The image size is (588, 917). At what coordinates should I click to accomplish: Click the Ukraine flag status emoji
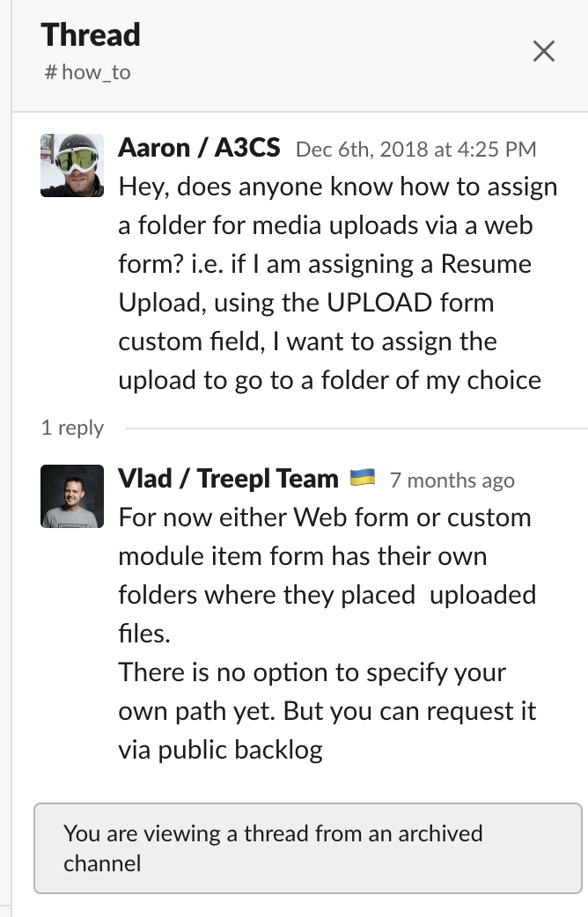click(x=362, y=478)
